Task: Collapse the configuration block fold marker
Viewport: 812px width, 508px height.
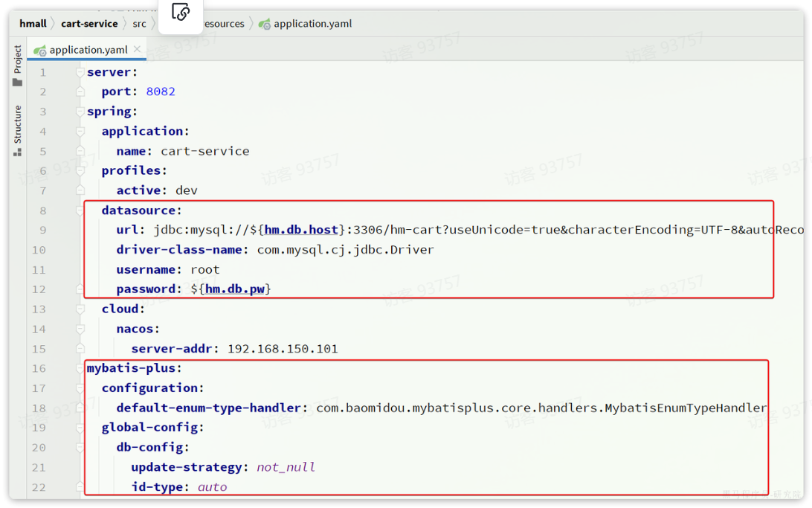Action: (x=80, y=388)
